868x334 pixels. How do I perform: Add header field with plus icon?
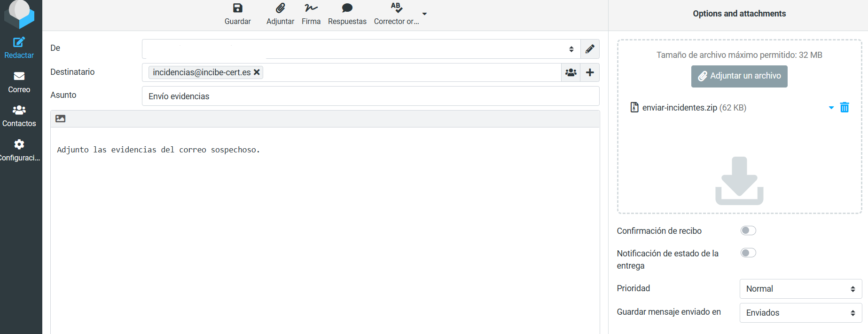(590, 72)
